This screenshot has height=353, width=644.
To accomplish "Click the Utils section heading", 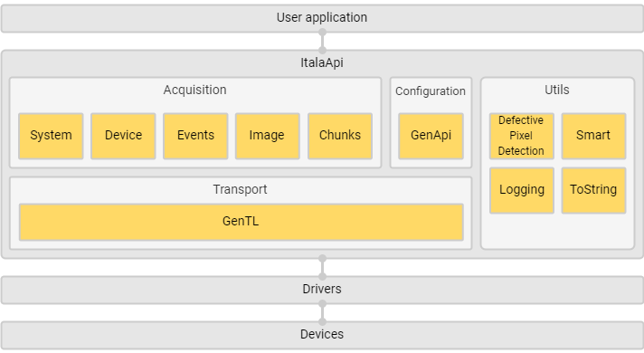I will pyautogui.click(x=557, y=90).
